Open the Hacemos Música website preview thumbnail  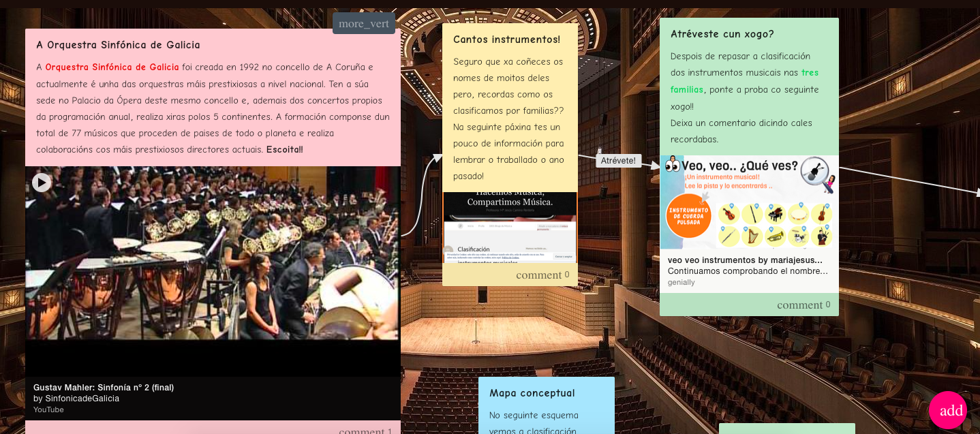(510, 227)
